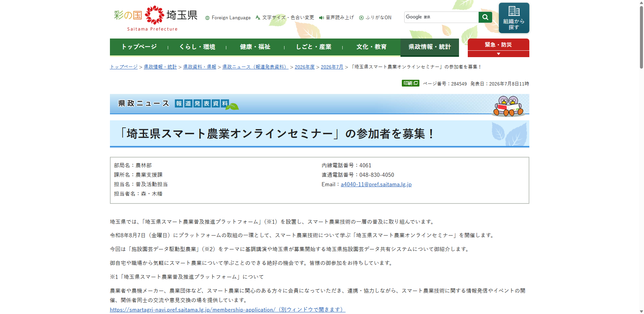Click the A icon for text size change
The height and width of the screenshot is (314, 644).
[x=258, y=18]
